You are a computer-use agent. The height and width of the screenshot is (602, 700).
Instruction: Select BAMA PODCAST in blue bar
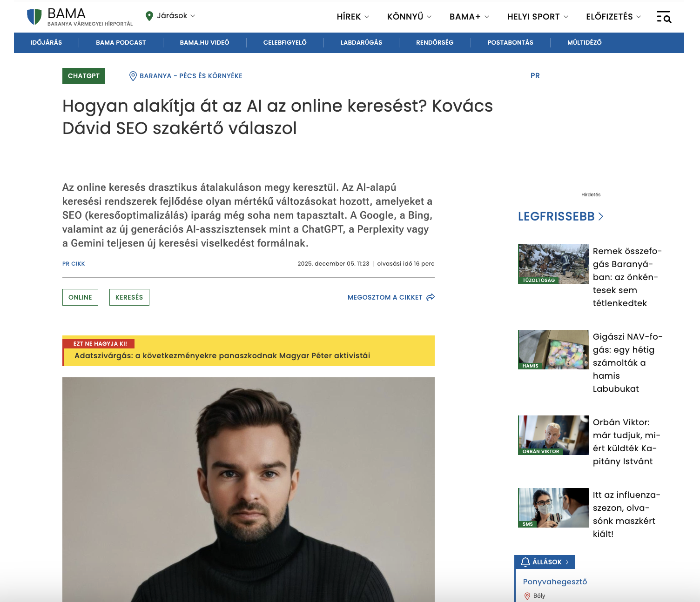(121, 42)
